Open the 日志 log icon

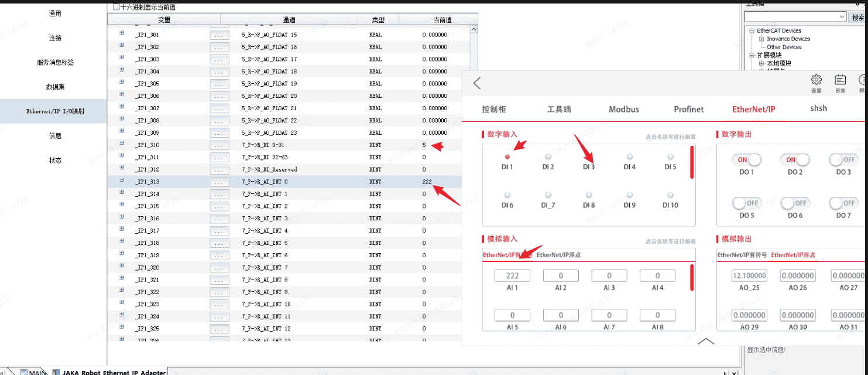coord(840,80)
